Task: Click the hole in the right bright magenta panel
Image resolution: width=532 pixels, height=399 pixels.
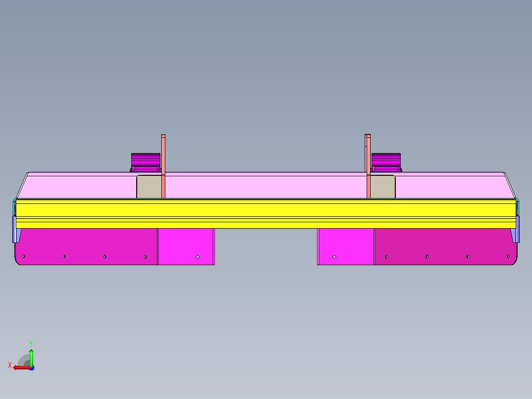Action: click(334, 257)
